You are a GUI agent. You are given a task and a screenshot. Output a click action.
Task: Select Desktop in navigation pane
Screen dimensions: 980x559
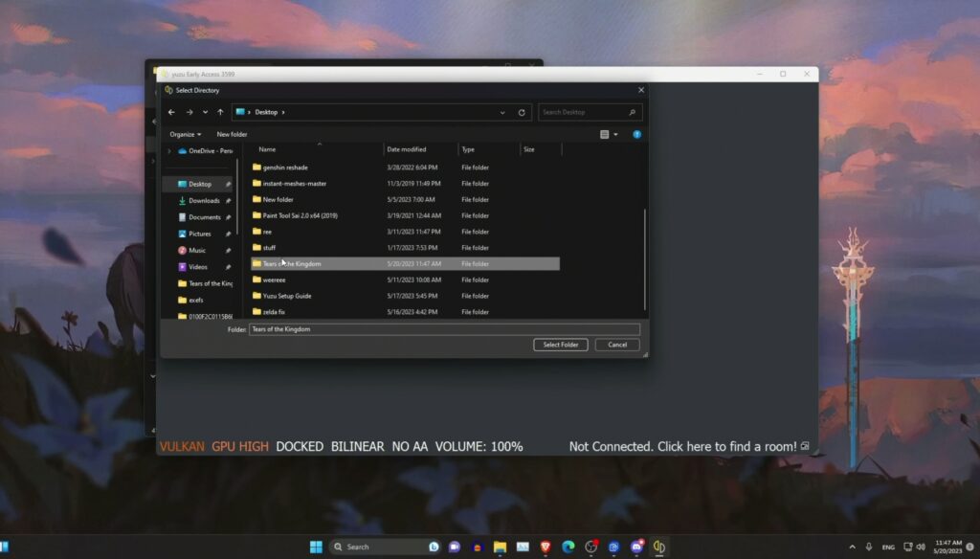click(x=200, y=185)
